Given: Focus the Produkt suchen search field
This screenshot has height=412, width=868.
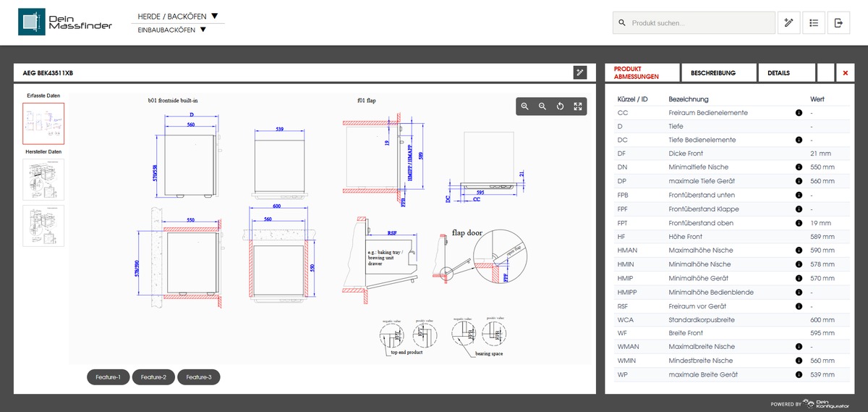Looking at the screenshot, I should pyautogui.click(x=694, y=23).
